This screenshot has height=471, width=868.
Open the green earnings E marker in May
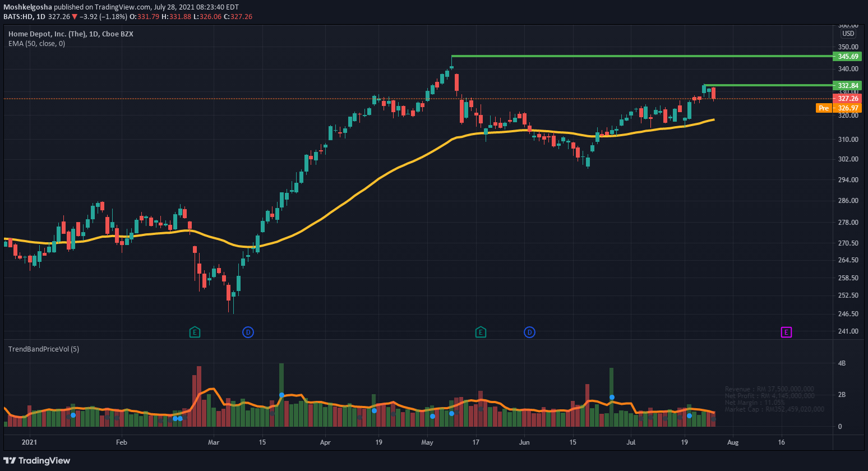pyautogui.click(x=481, y=333)
